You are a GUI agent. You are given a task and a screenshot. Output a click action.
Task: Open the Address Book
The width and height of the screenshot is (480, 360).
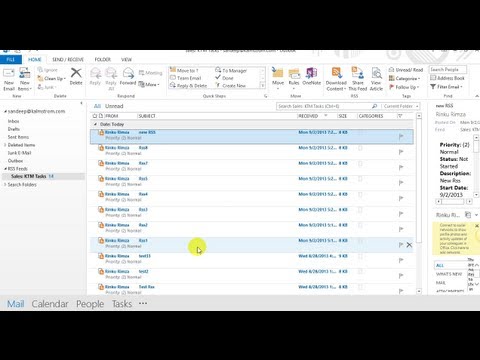(447, 78)
